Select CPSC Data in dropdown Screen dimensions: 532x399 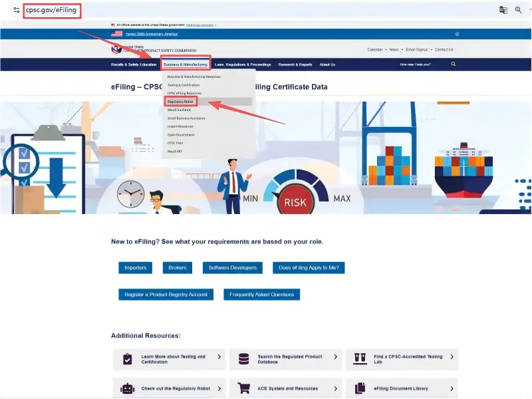tap(175, 143)
